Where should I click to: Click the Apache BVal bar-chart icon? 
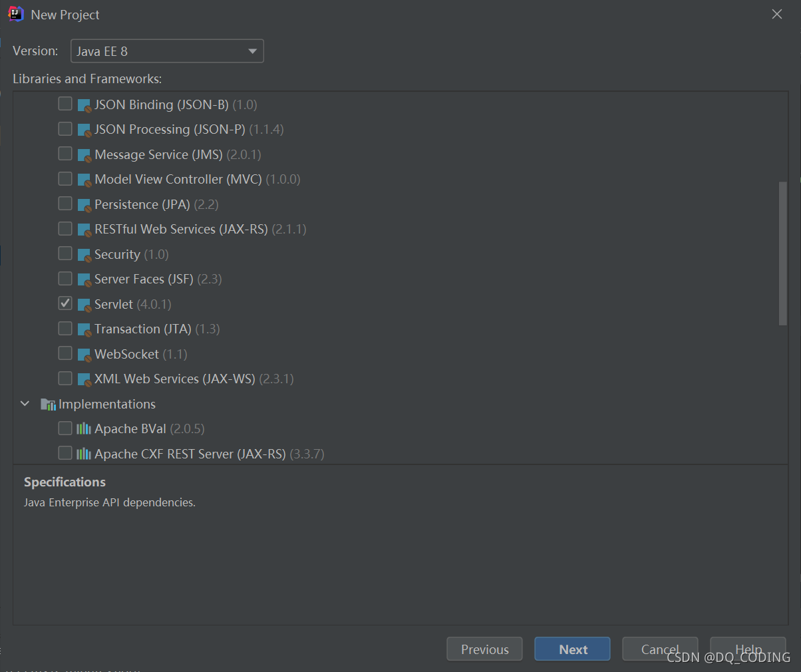tap(84, 428)
